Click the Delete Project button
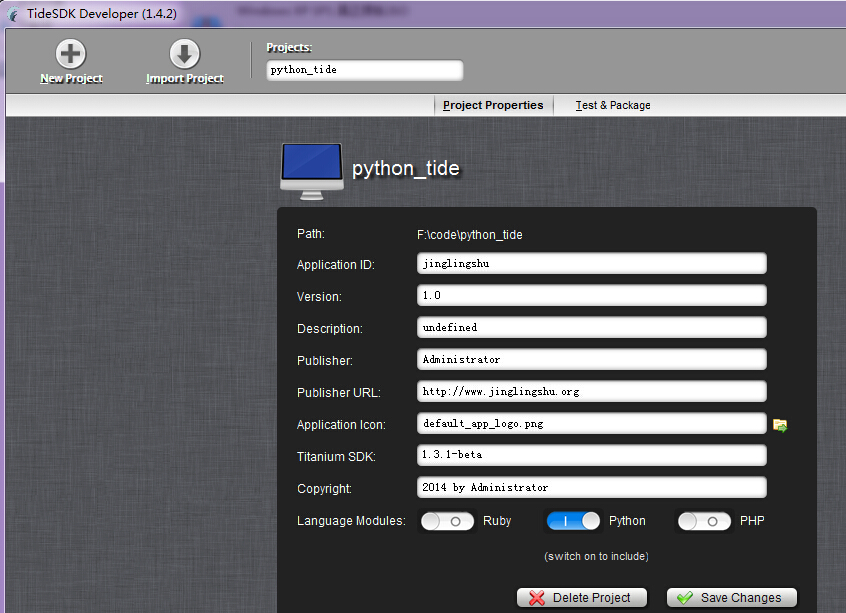This screenshot has height=613, width=846. 582,598
